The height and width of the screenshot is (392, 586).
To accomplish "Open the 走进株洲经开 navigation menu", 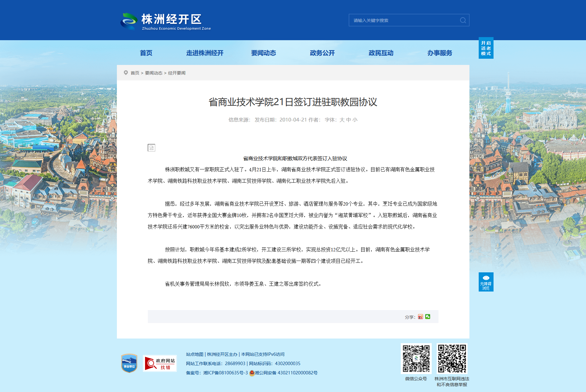I will 205,53.
